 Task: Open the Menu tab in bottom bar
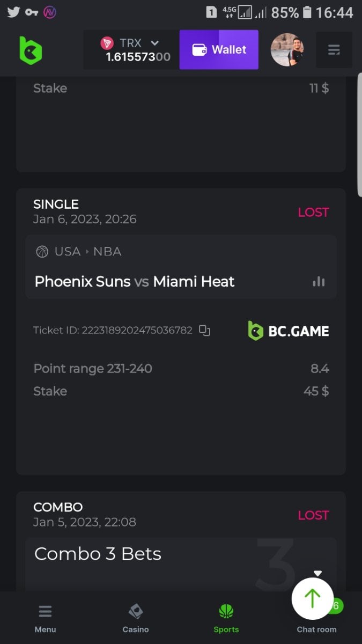pos(45,618)
